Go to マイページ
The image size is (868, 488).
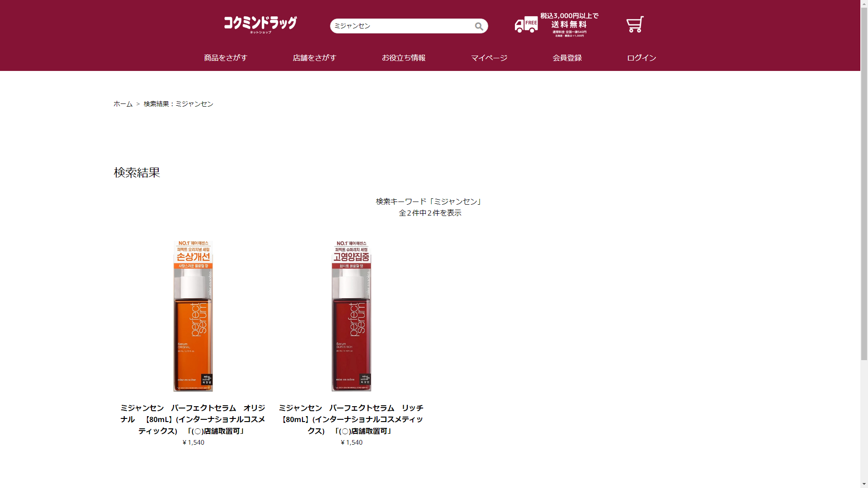[x=489, y=58]
